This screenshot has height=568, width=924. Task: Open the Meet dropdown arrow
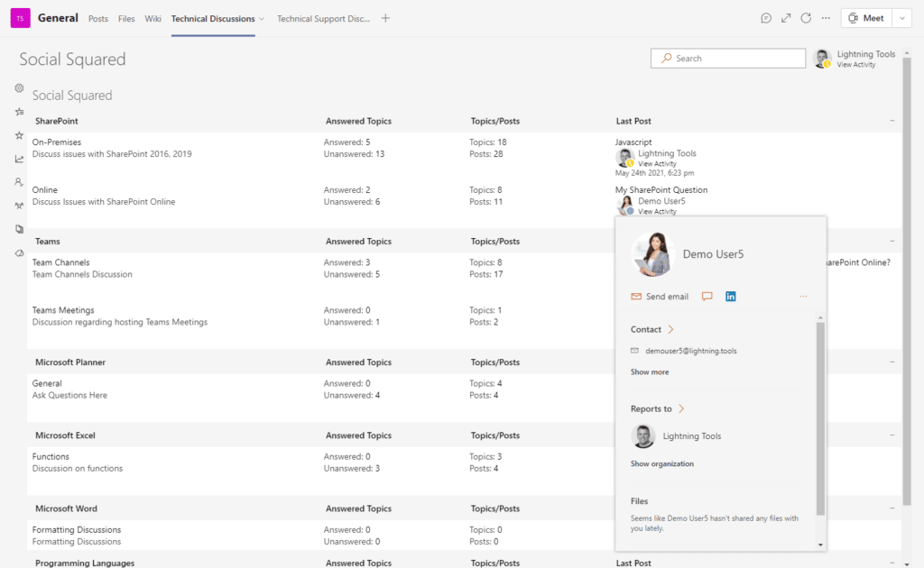pos(901,18)
